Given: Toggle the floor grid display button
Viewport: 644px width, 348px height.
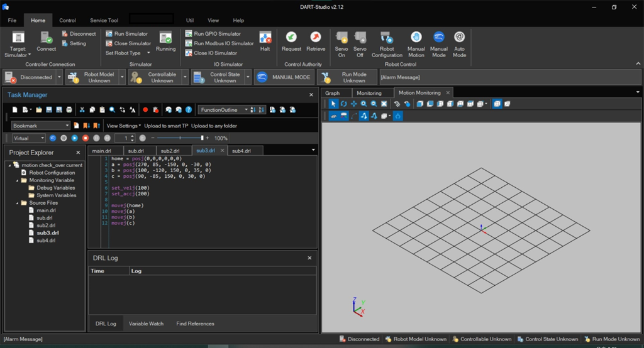Looking at the screenshot, I should [333, 116].
